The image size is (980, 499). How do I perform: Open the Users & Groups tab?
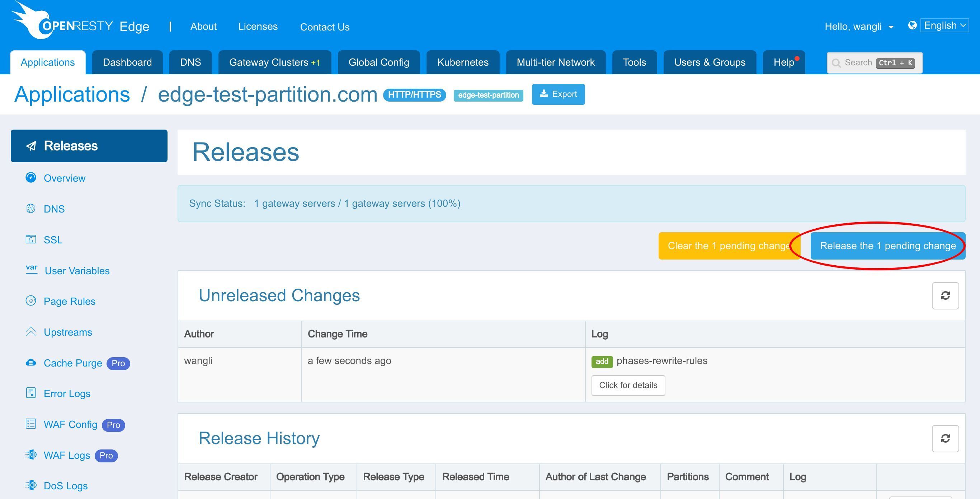coord(710,62)
